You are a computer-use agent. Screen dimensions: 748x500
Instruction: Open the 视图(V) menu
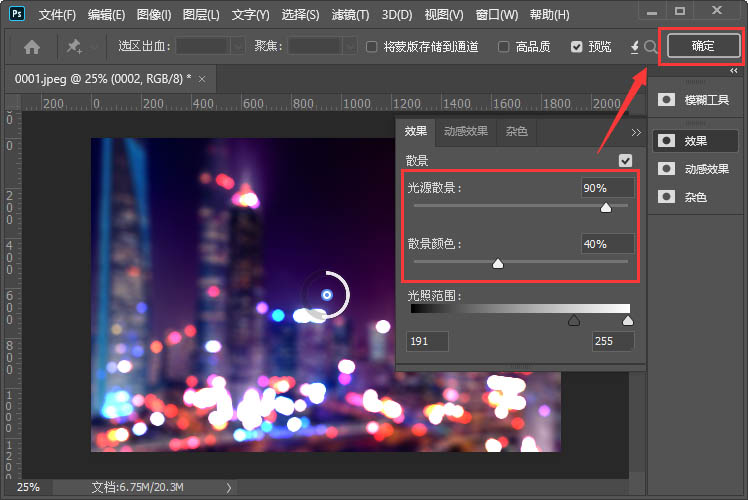[x=444, y=15]
